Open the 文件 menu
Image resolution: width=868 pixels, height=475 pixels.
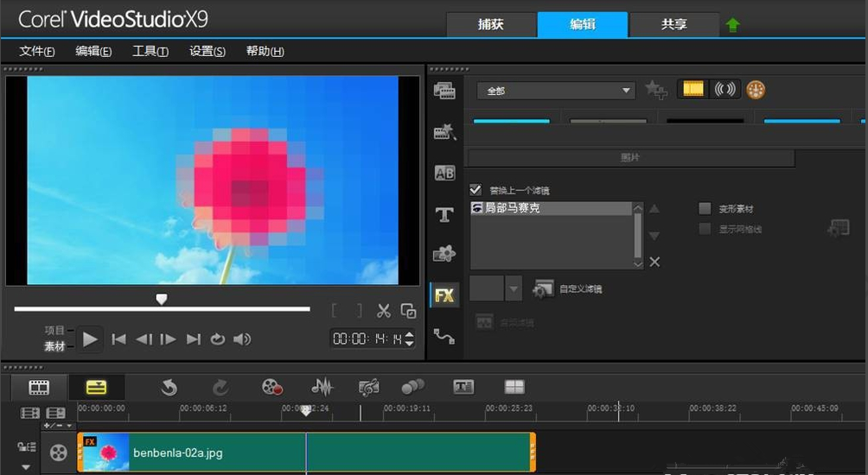pos(37,52)
